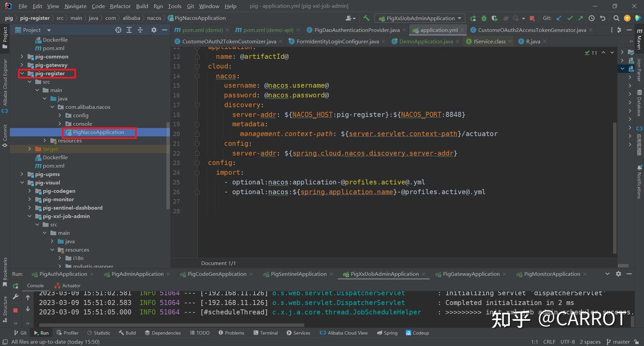
Task: Hide the Project tool window
Action: click(165, 30)
